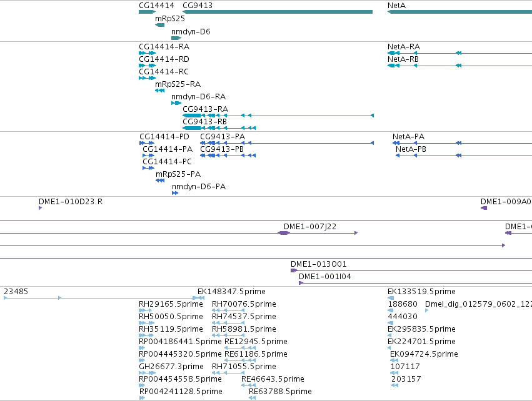The image size is (532, 401).
Task: Click the RE61186.5prime EST label
Action: [256, 355]
